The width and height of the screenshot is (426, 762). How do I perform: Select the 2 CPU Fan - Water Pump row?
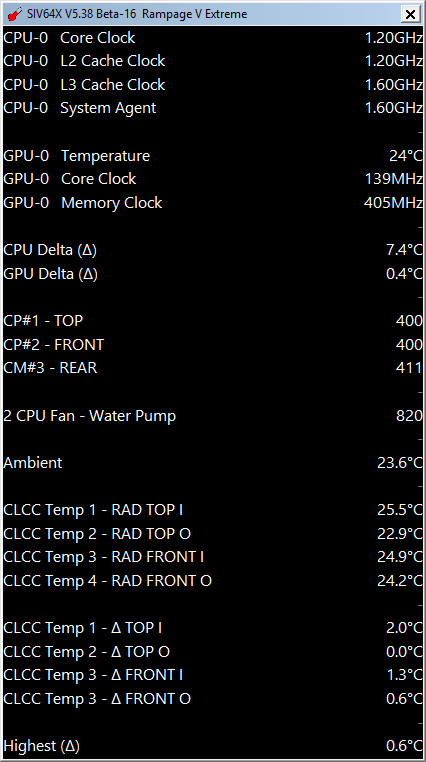click(x=213, y=416)
